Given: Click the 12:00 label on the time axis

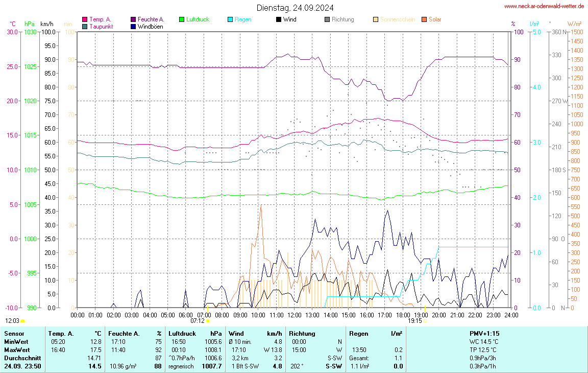Looking at the screenshot, I should click(295, 315).
